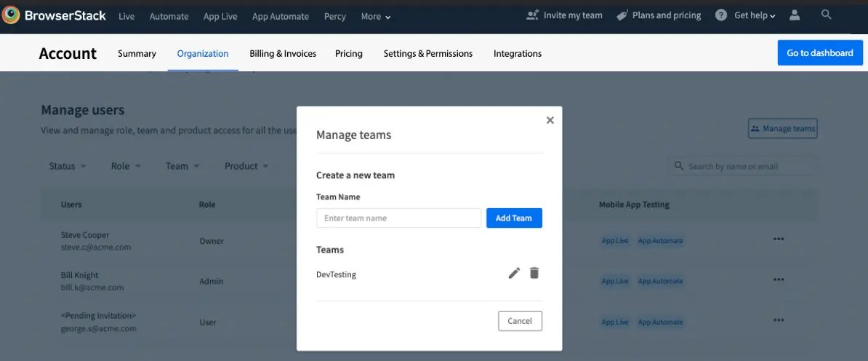Image resolution: width=868 pixels, height=361 pixels.
Task: Expand the Get help dropdown
Action: (754, 15)
